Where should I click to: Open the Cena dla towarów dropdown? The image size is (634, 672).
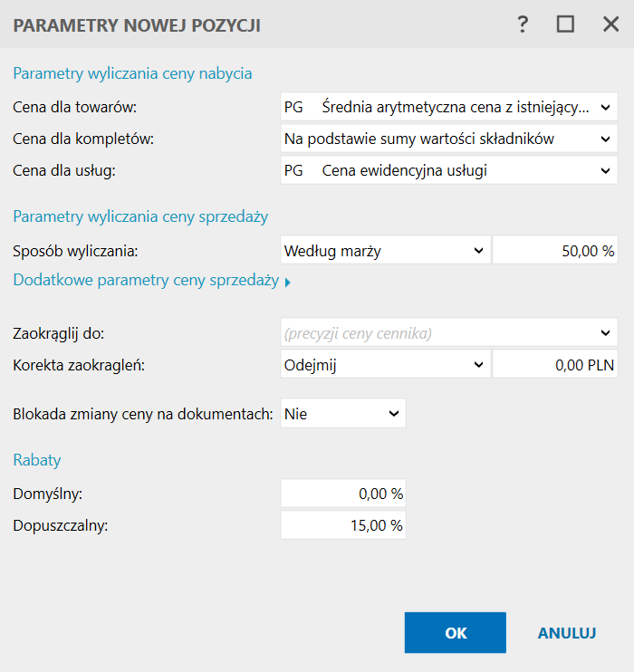pos(448,107)
